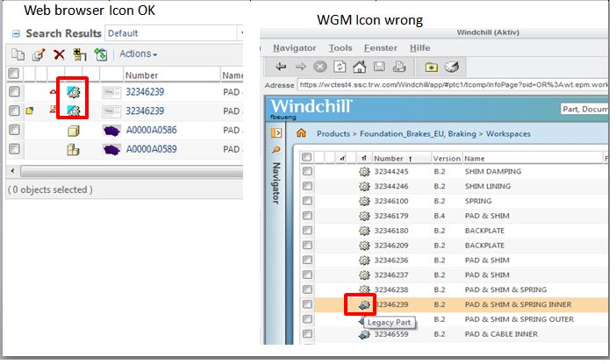
Task: Click the part icon for A0000A0586
Action: [x=74, y=131]
